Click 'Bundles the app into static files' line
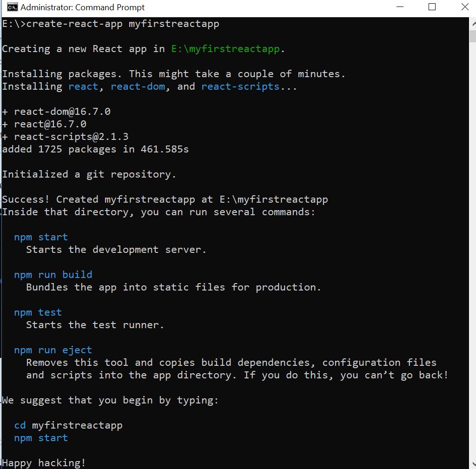The width and height of the screenshot is (476, 469). [174, 287]
